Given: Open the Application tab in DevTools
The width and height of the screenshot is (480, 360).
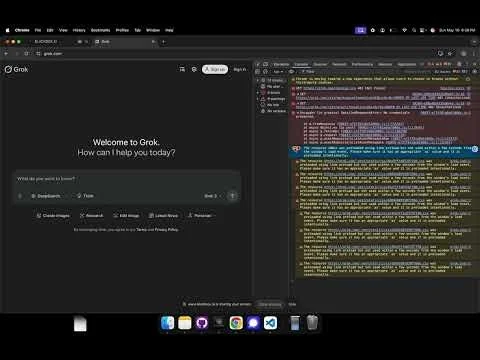Looking at the screenshot, I should [x=407, y=64].
